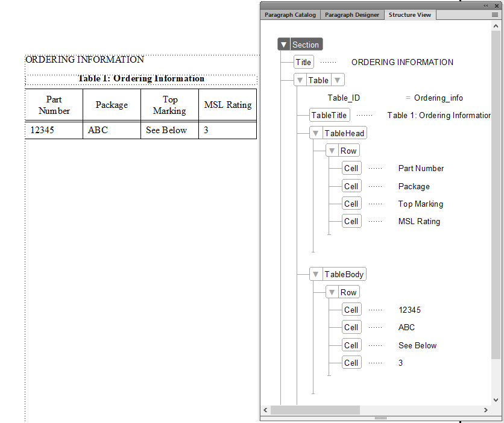Image resolution: width=504 pixels, height=423 pixels.
Task: Click 'See Below' snippet in Structure View
Action: (x=418, y=346)
